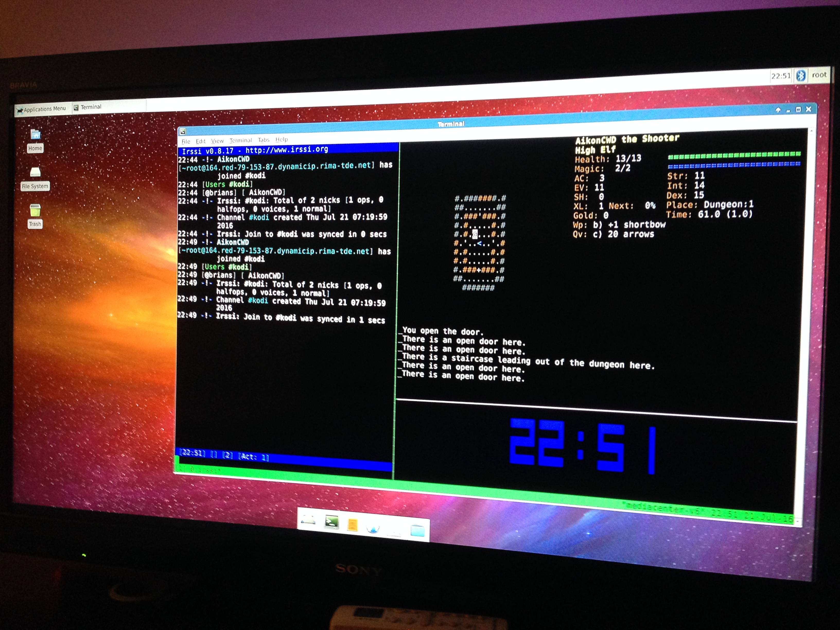Launch the terminal emulator from the dock
The image size is (840, 630).
click(331, 522)
